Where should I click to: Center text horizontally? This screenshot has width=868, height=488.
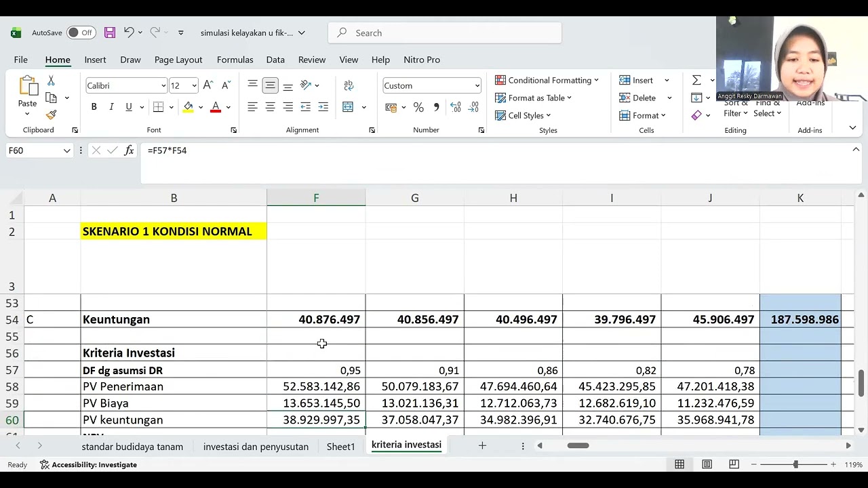(x=270, y=107)
